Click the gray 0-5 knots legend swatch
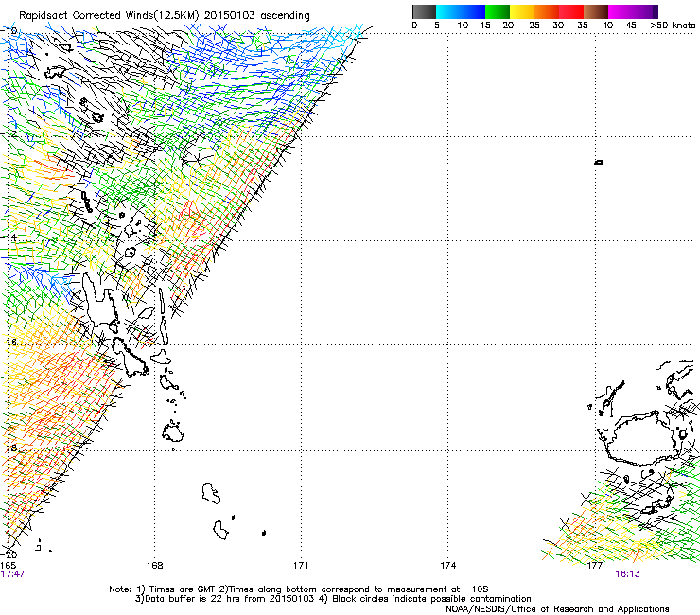Viewport: 700px width, 615px height. click(x=424, y=11)
